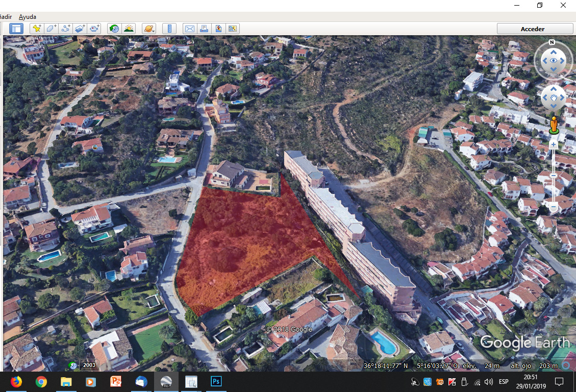Viewport: 576px width, 392px height.
Task: Open the Ayuda menu
Action: click(x=28, y=17)
